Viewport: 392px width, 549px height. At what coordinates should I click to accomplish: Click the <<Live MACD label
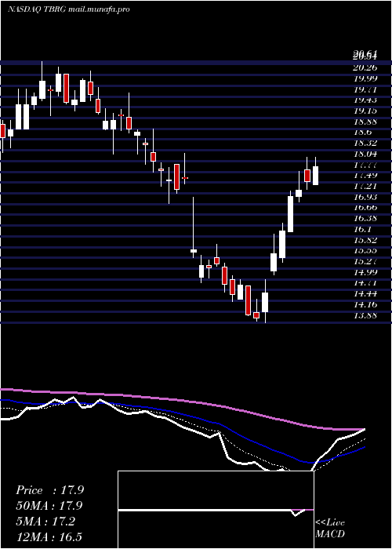[x=330, y=528]
